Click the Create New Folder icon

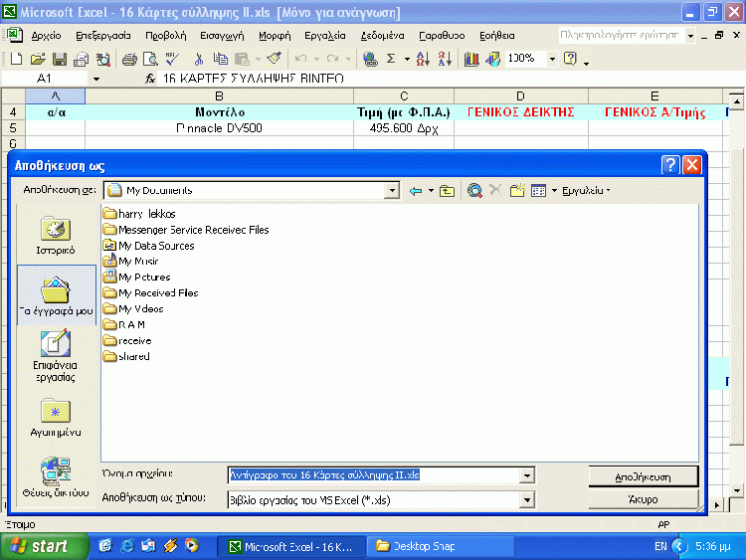point(517,191)
